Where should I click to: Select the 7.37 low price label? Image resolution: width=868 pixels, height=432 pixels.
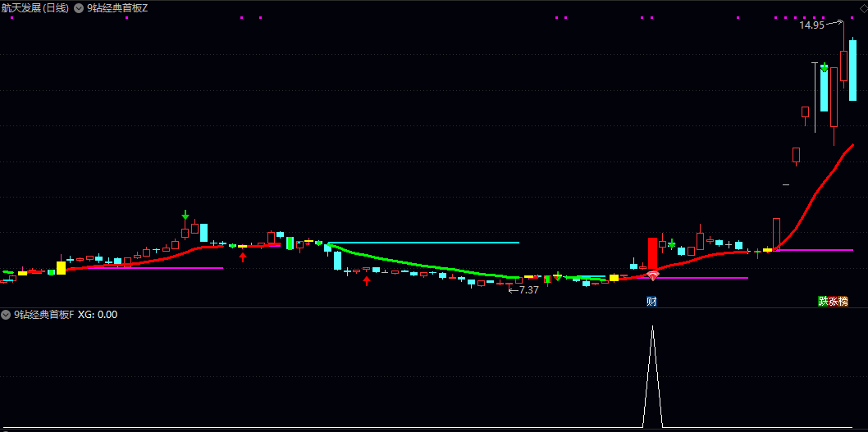(x=528, y=290)
